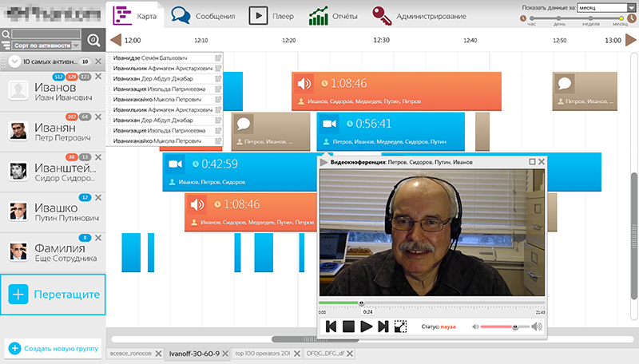Screen dimensions: 639x364
Task: Select Иванов avatar placeholder
Action: (x=18, y=90)
